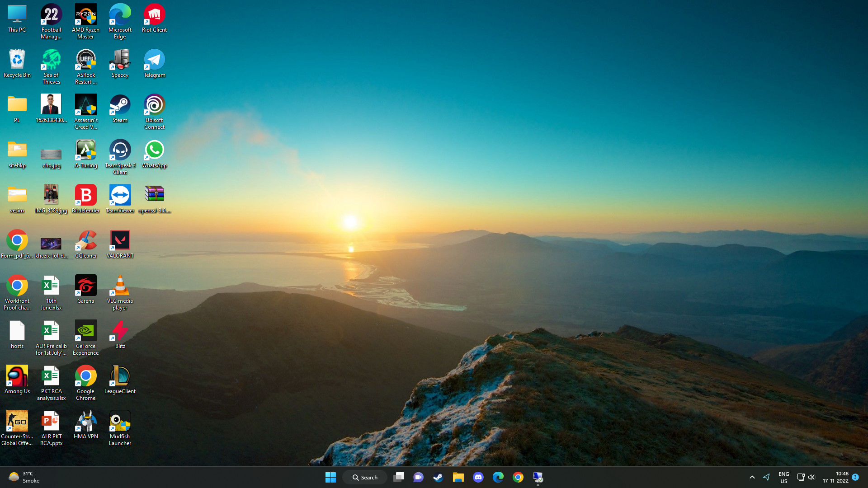Image resolution: width=868 pixels, height=488 pixels.
Task: Select the khazix-lol image thumbnail
Action: coord(51,245)
